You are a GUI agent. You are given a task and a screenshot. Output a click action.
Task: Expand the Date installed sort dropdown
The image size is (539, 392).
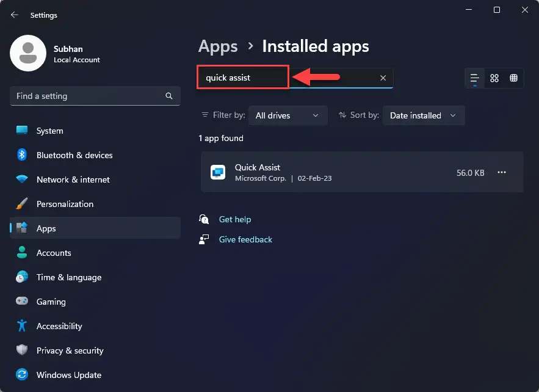[423, 115]
